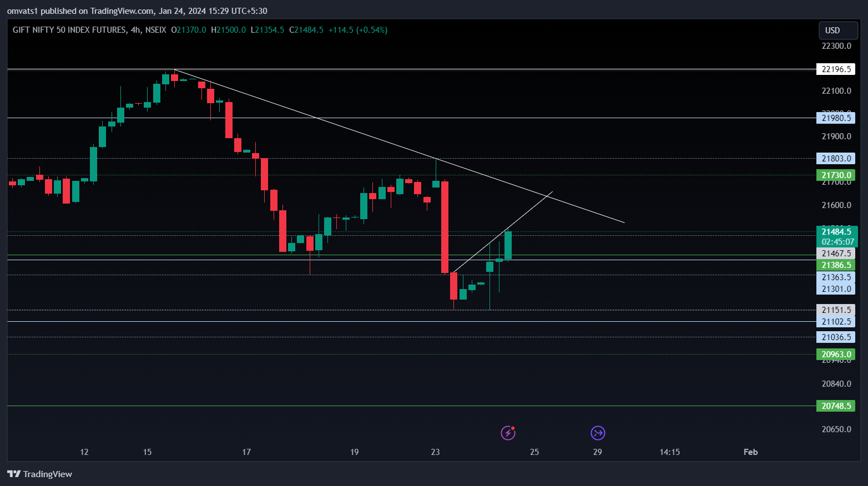Click the 21900.0 axis value
Viewport: 868px width, 486px height.
[836, 136]
